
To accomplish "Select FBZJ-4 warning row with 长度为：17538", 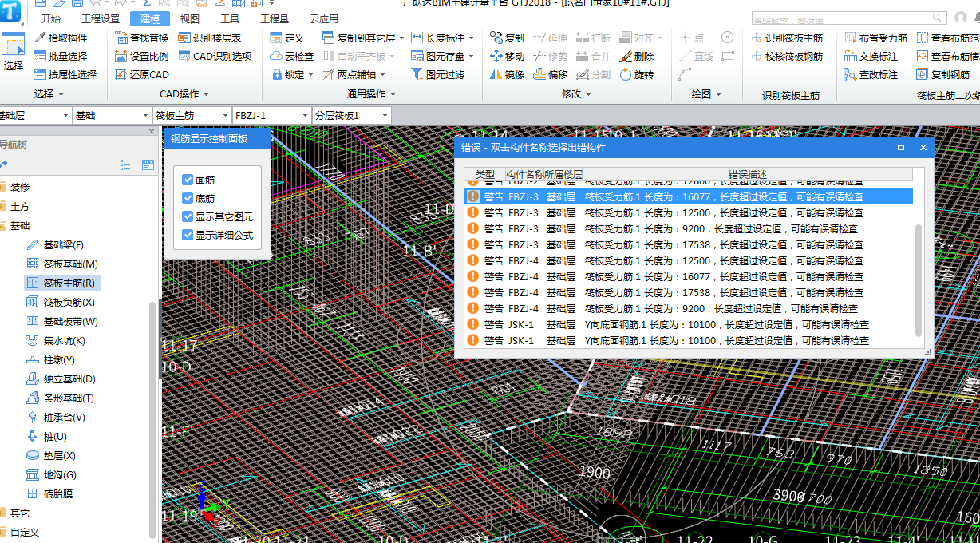I will [x=689, y=292].
